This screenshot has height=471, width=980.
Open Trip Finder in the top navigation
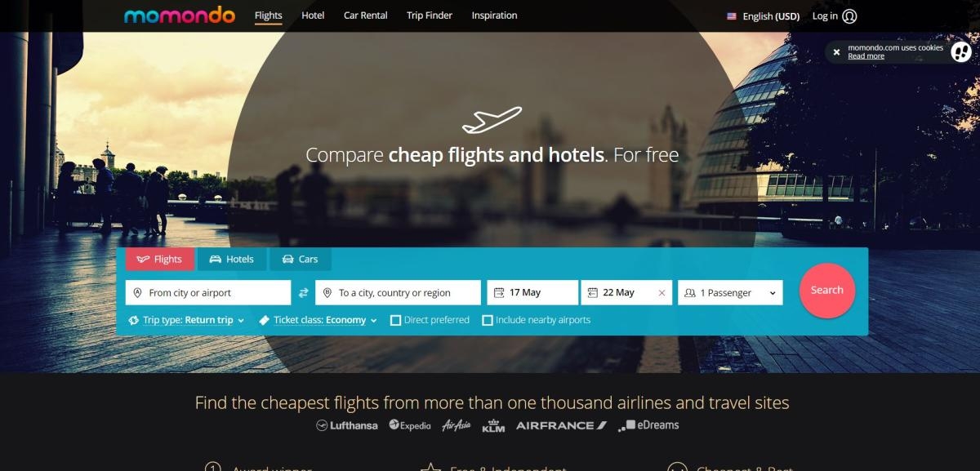click(x=430, y=16)
